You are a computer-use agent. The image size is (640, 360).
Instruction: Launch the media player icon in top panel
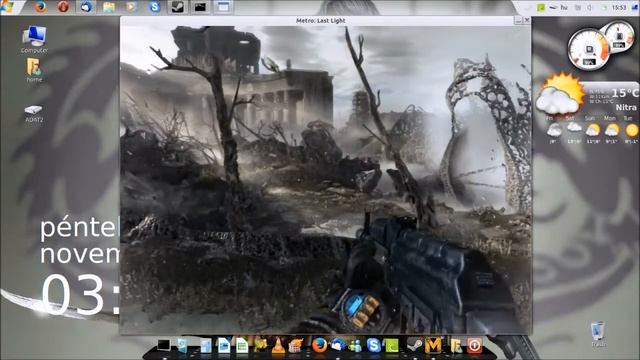(x=131, y=7)
